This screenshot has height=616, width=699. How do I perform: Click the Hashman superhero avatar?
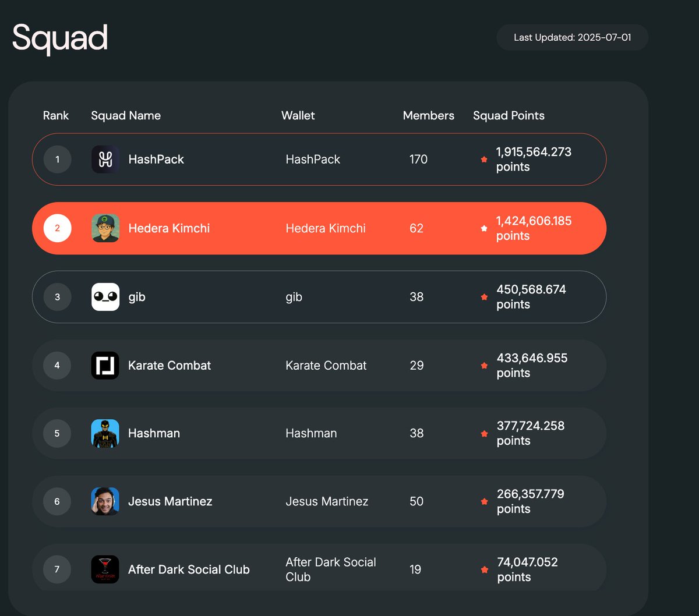click(x=105, y=434)
